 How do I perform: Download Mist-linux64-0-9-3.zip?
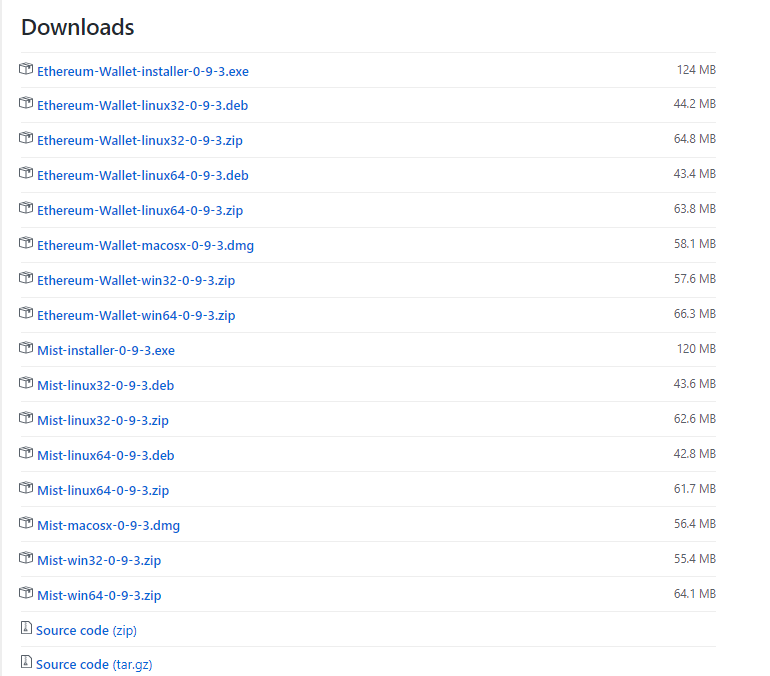click(103, 490)
